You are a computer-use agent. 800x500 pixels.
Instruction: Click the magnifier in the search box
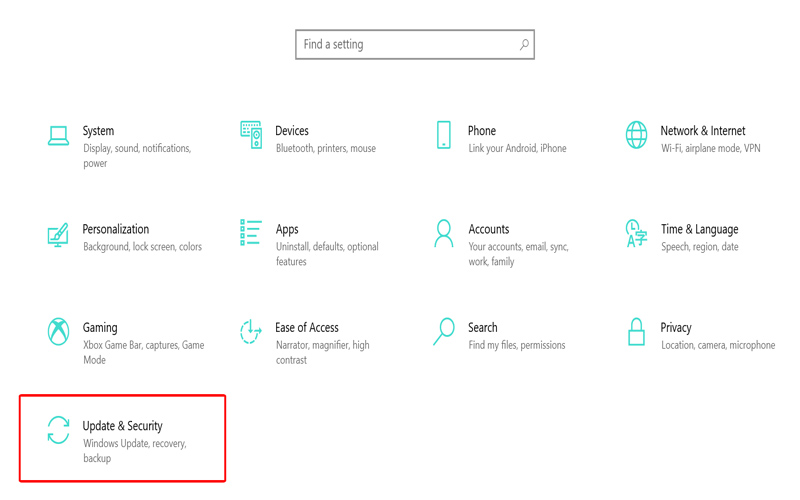[x=524, y=45]
